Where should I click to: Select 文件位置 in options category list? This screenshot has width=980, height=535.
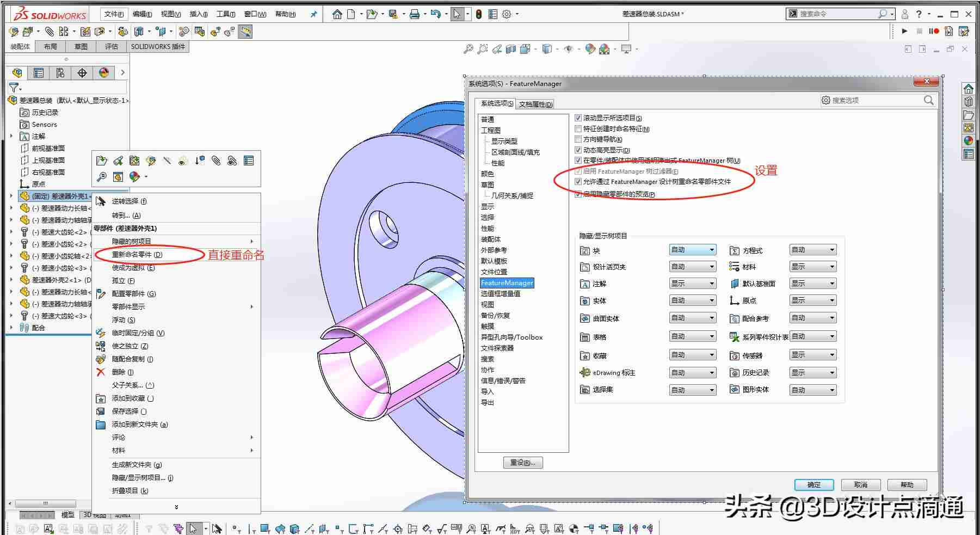(494, 272)
